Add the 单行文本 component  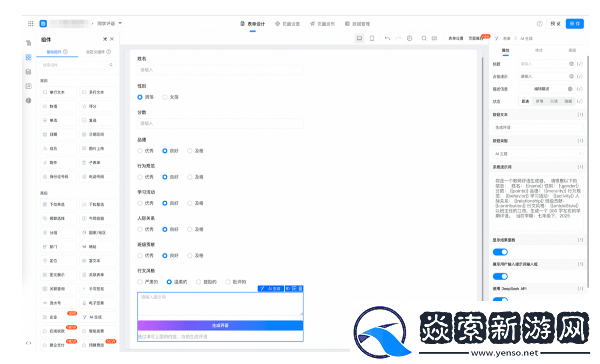pyautogui.click(x=58, y=92)
